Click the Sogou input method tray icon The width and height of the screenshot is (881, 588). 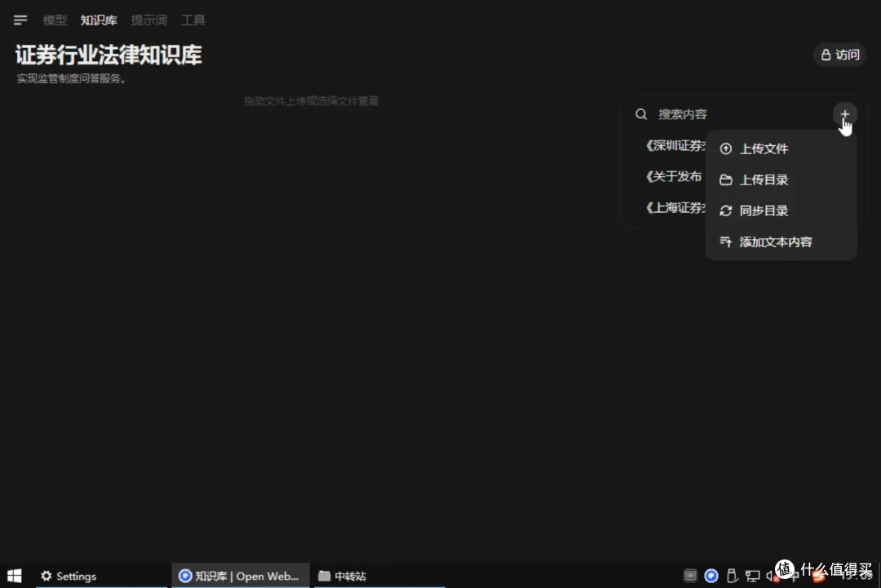(817, 576)
